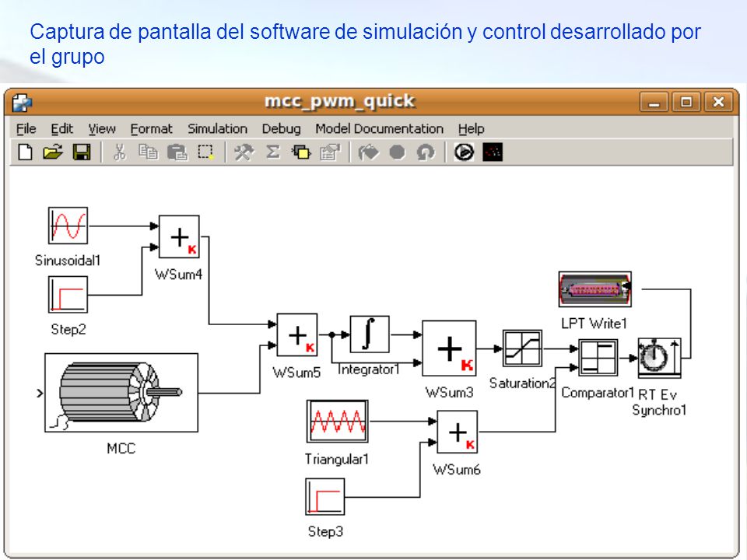Save the model with floppy icon
This screenshot has height=560, width=747.
(x=82, y=152)
